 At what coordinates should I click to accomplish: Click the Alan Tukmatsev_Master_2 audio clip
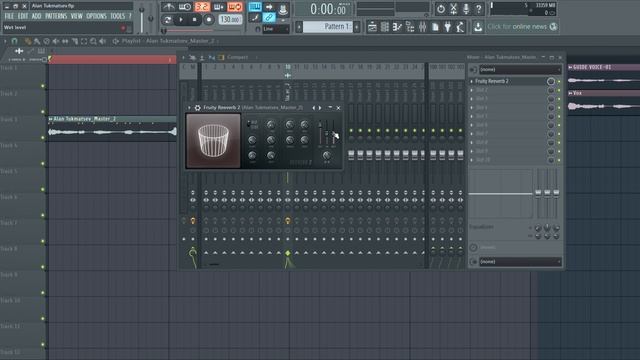pos(112,128)
